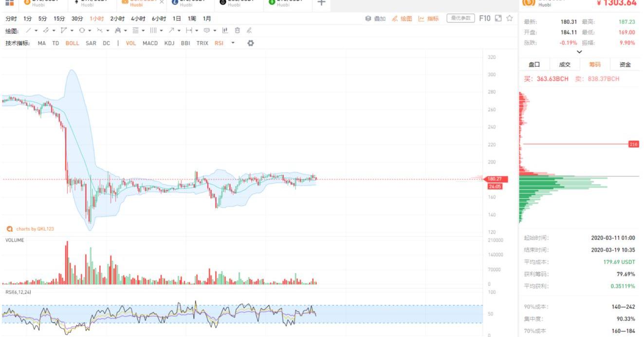Expand the price details chevron

coord(579,52)
